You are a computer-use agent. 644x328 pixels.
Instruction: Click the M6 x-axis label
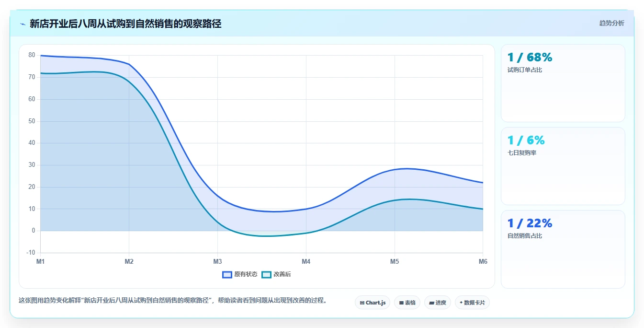pyautogui.click(x=483, y=261)
